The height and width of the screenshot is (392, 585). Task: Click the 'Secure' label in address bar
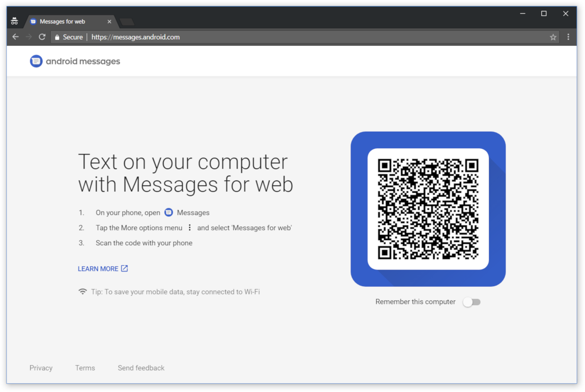[73, 37]
